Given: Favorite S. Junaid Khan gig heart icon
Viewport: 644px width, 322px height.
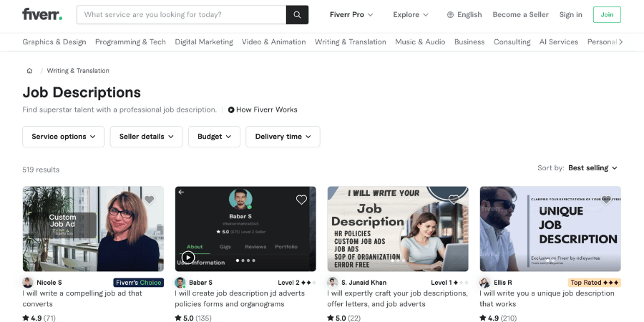Looking at the screenshot, I should pyautogui.click(x=454, y=200).
